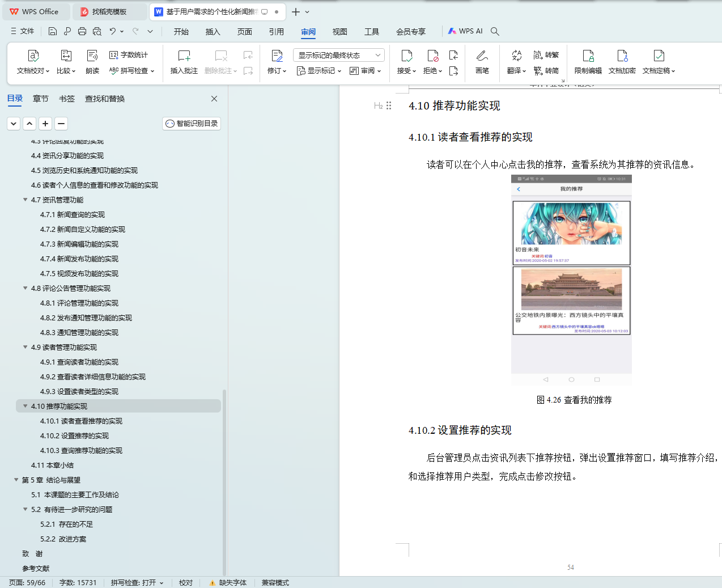Click the promote heading up-arrow button
This screenshot has width=722, height=588.
coord(30,123)
